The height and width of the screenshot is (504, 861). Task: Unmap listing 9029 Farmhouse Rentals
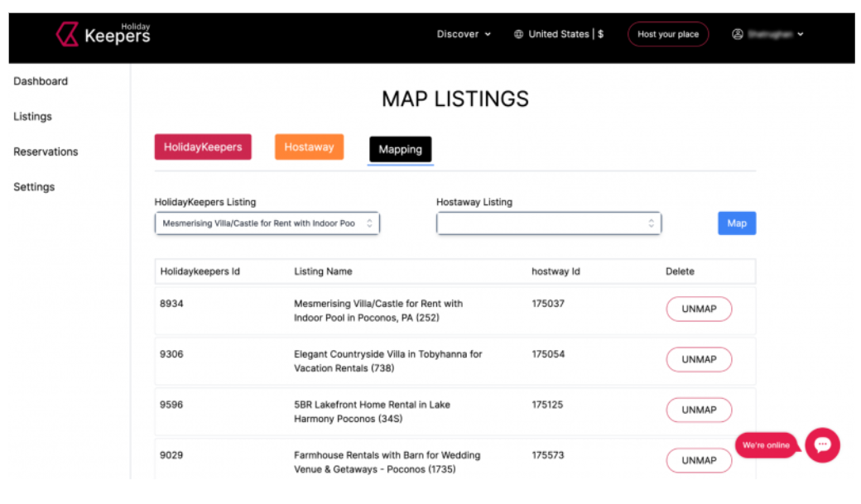pyautogui.click(x=699, y=461)
